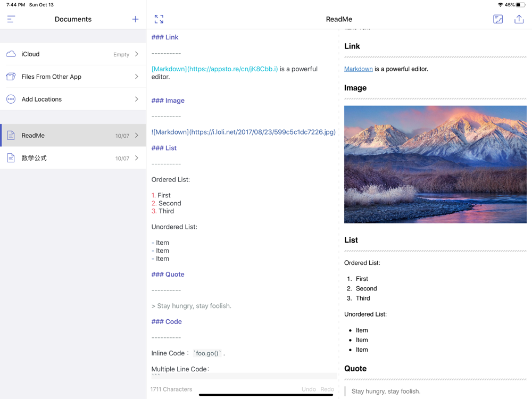Click the Add Locations ellipsis icon

pyautogui.click(x=11, y=99)
